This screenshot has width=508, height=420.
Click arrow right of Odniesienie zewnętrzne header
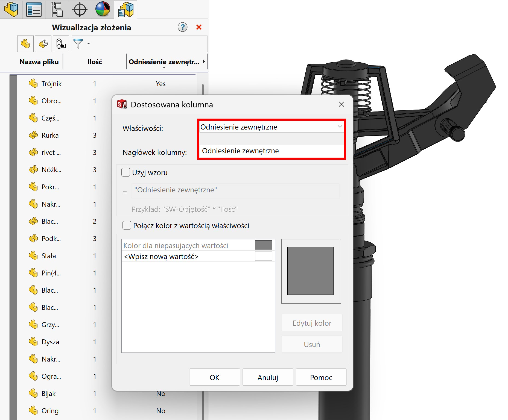pos(204,62)
